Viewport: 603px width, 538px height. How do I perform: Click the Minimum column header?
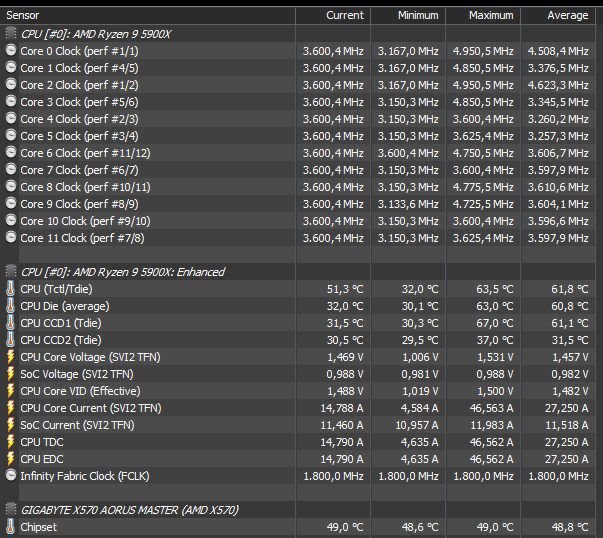click(408, 15)
